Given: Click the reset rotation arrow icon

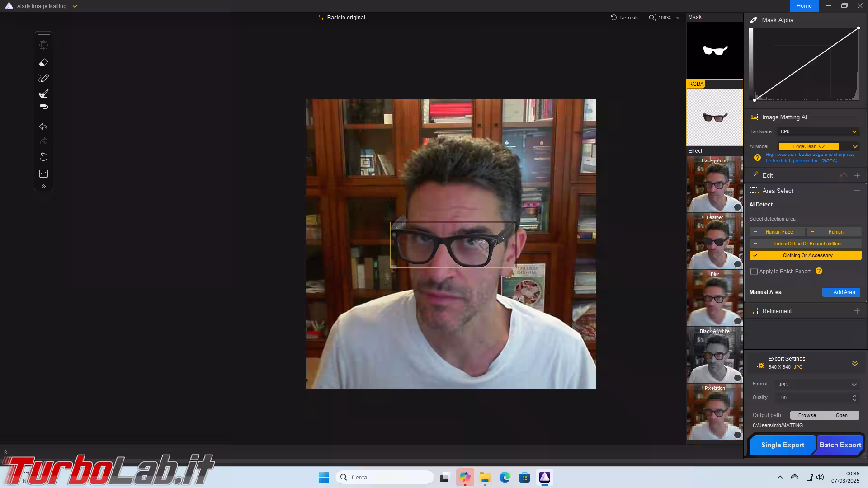Looking at the screenshot, I should coord(43,157).
